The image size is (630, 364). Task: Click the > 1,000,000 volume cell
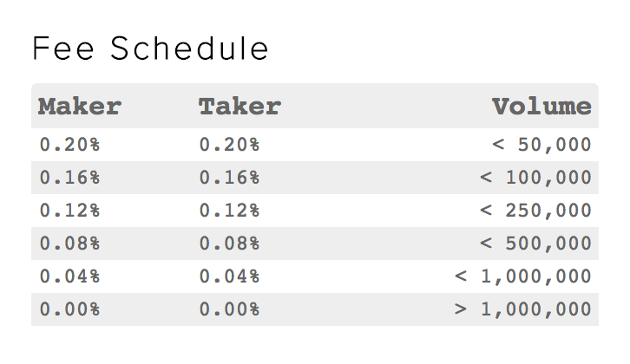pyautogui.click(x=522, y=309)
